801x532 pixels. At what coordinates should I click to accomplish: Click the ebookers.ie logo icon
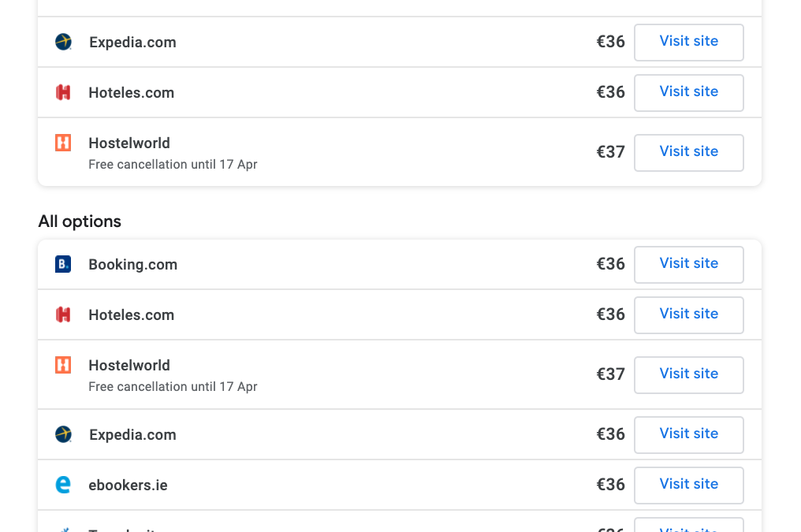click(x=63, y=485)
